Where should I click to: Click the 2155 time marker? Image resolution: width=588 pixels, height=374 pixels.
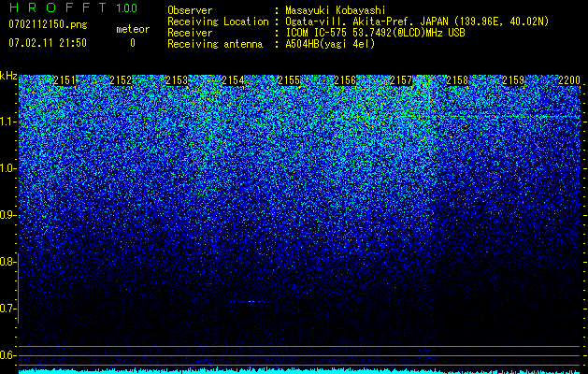289,80
